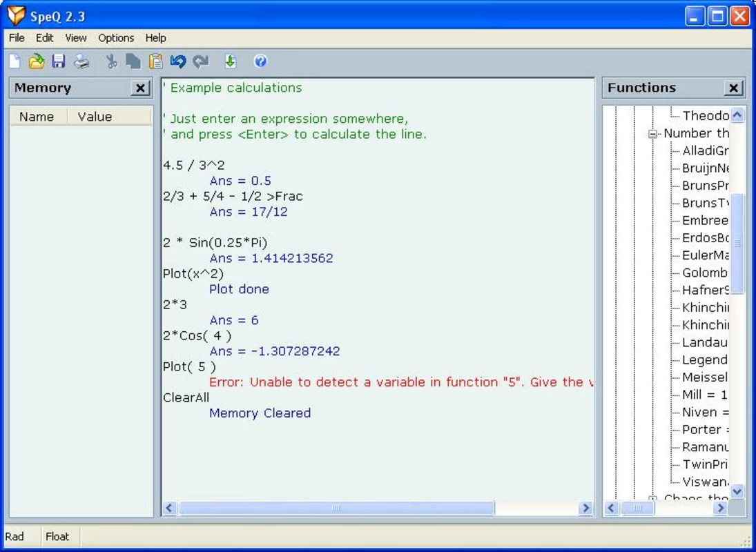The image size is (756, 552).
Task: Click the editor's horizontal scroll right arrow
Action: [x=585, y=508]
